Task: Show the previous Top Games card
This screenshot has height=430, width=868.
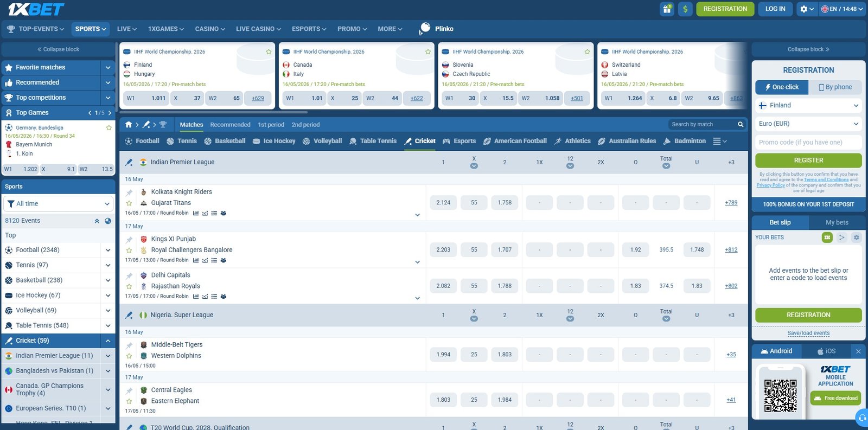Action: pyautogui.click(x=90, y=113)
